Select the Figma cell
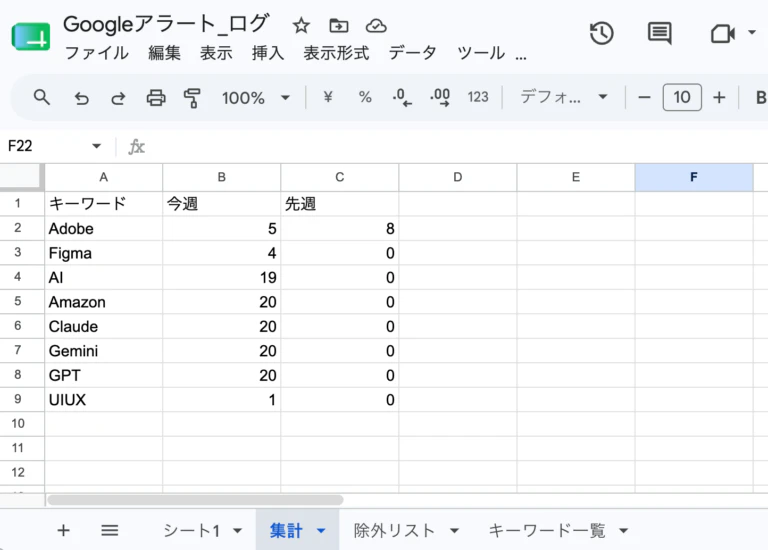The image size is (768, 550). click(103, 253)
